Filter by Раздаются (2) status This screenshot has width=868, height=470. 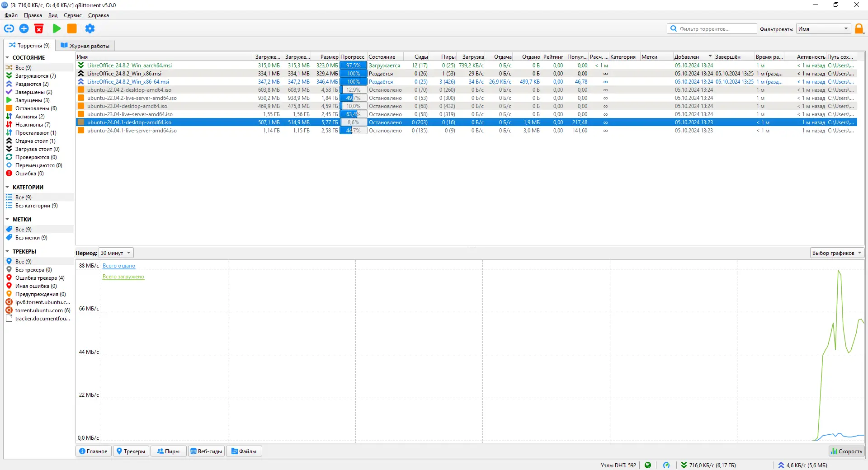coord(39,84)
